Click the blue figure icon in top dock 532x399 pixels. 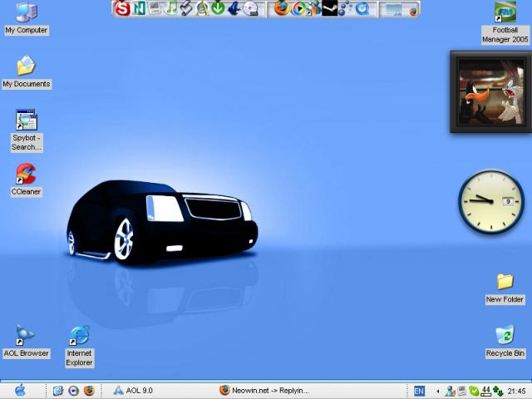click(x=234, y=8)
